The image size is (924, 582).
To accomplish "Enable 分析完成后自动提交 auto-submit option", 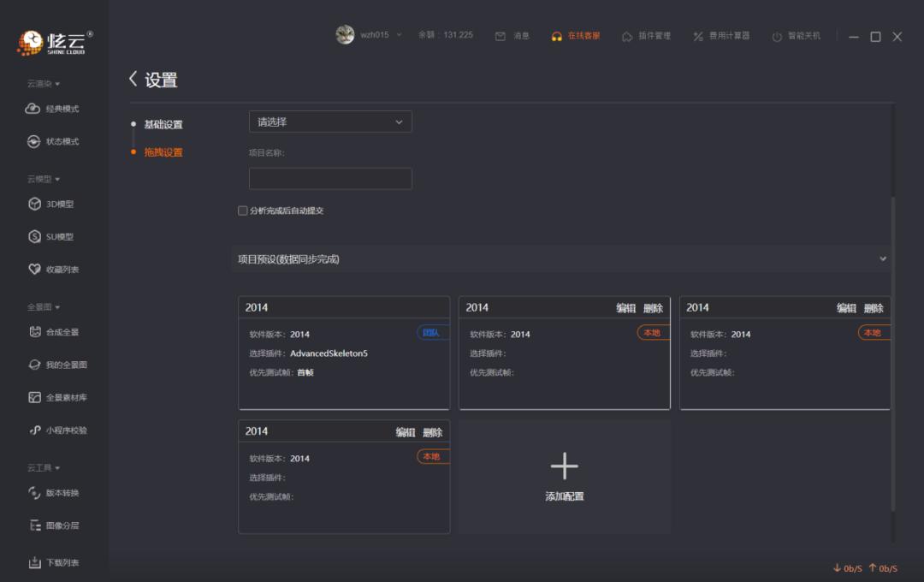I will click(243, 209).
